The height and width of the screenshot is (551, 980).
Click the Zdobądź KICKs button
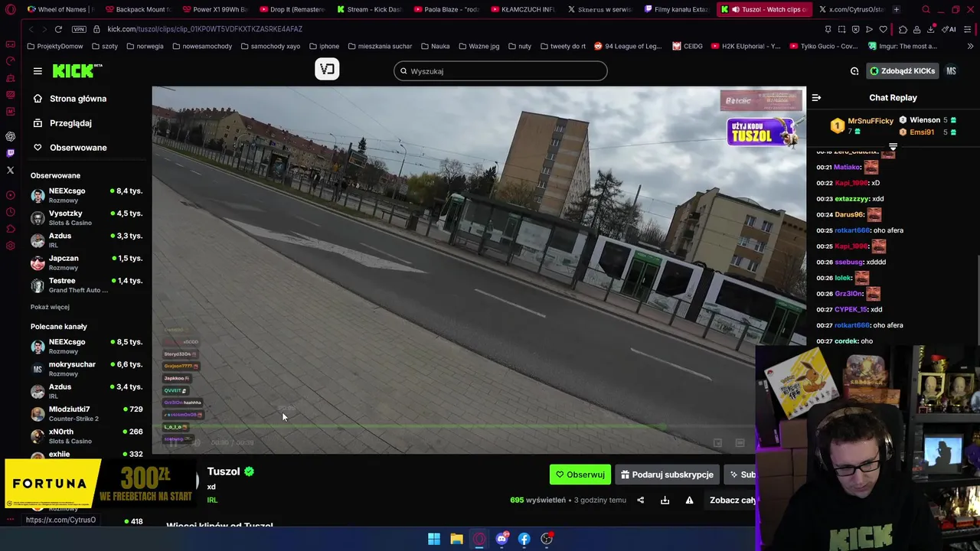(902, 71)
